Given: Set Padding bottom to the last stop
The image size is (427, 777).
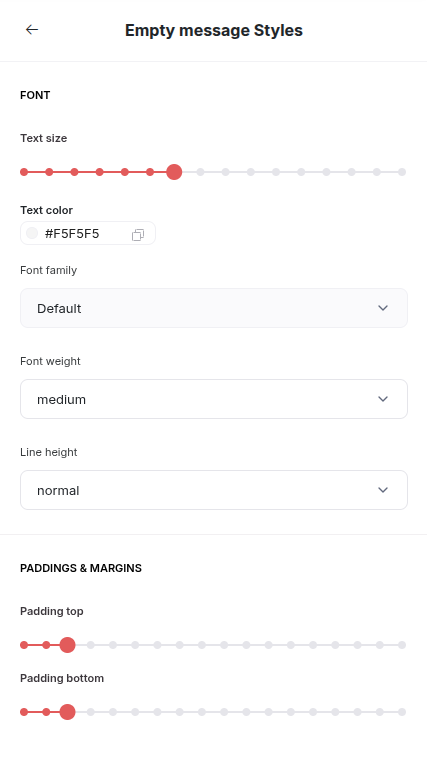Looking at the screenshot, I should [402, 712].
